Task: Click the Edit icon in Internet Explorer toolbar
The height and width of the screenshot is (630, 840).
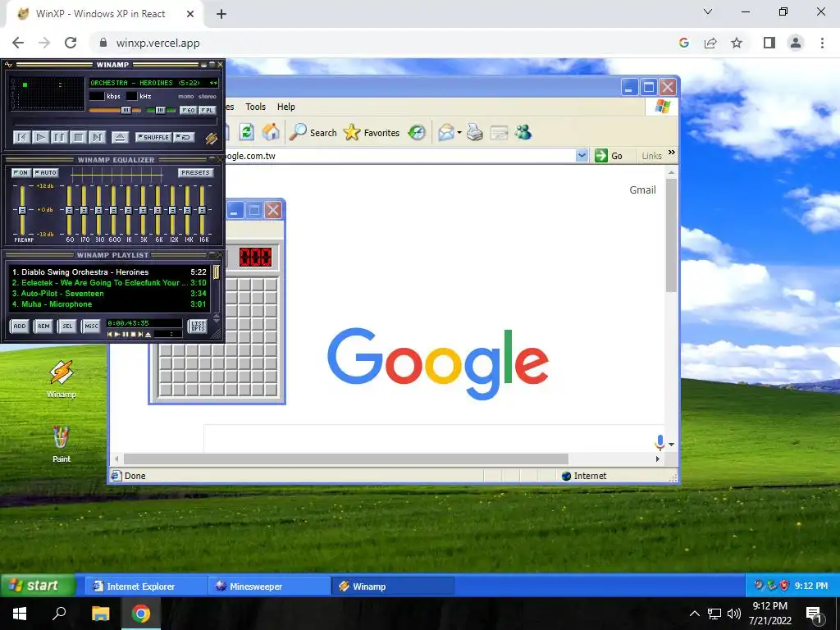Action: [499, 132]
